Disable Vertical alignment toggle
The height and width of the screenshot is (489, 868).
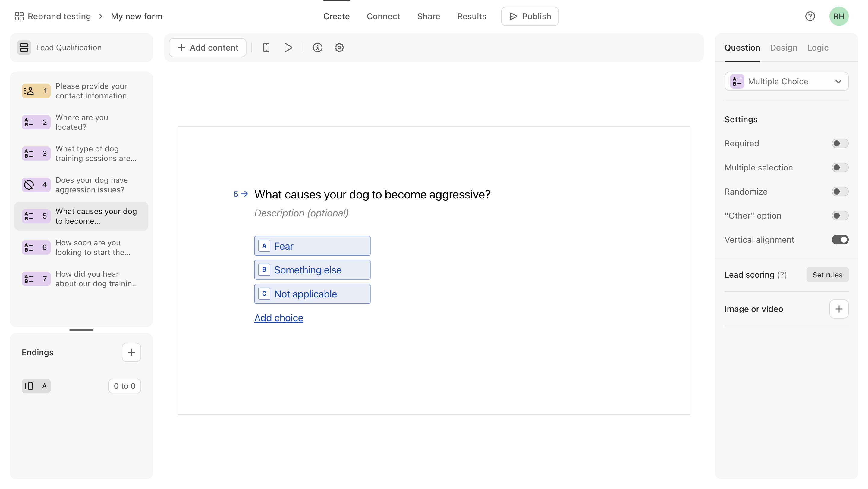[x=840, y=240]
